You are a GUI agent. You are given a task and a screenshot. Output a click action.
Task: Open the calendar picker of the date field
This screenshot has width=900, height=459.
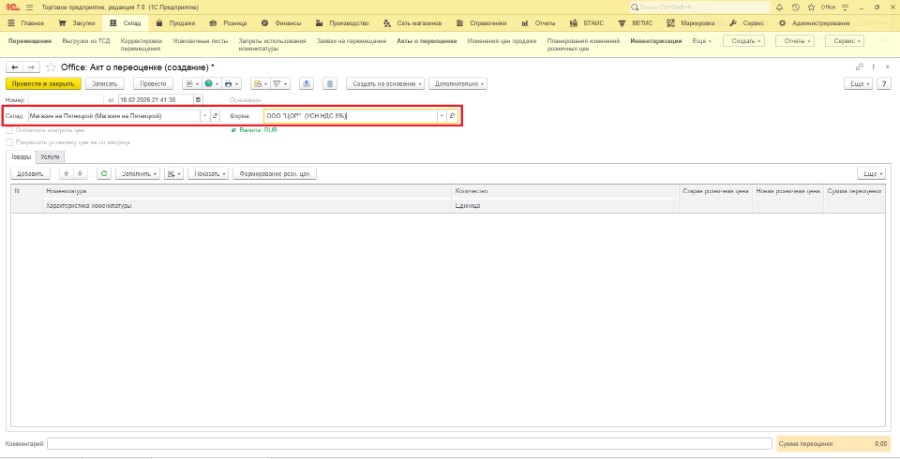pos(198,100)
